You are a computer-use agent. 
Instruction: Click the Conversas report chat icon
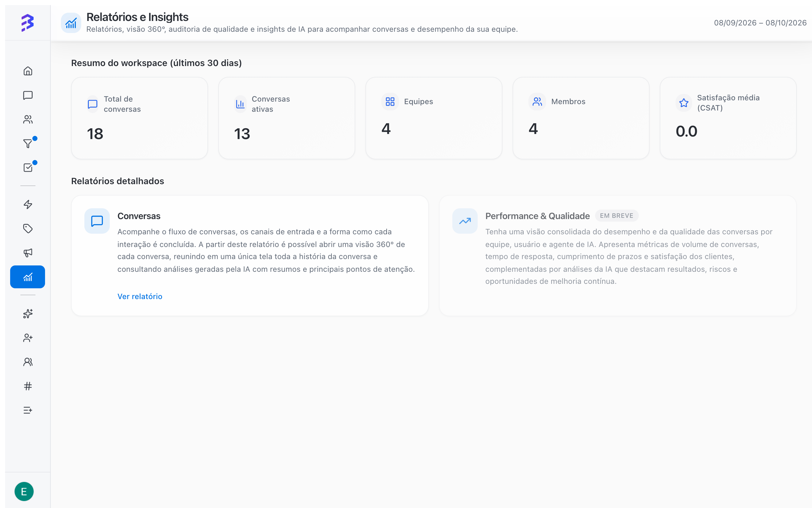coord(97,221)
